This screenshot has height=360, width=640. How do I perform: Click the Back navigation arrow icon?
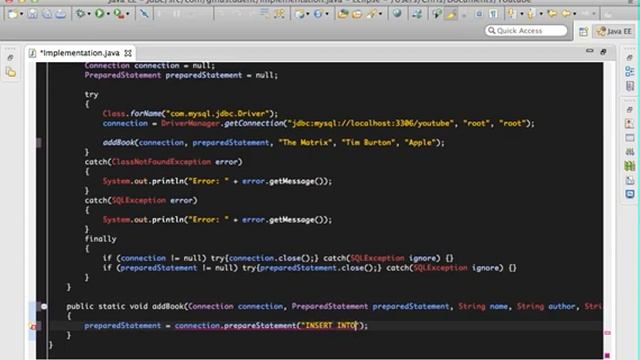point(566,13)
